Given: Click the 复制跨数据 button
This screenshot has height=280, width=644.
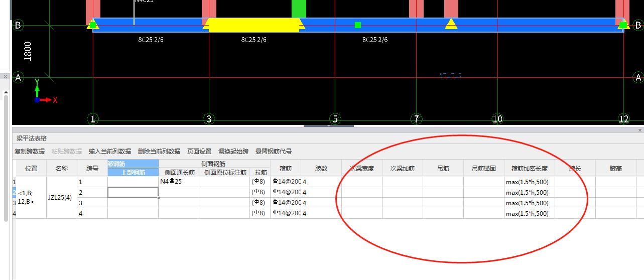Looking at the screenshot, I should coord(30,152).
